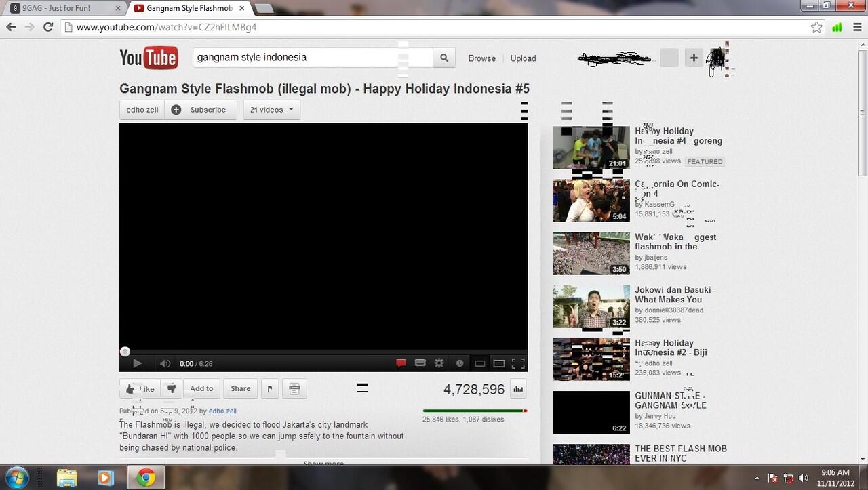Click the green bars extension icon
This screenshot has height=490, width=868.
point(837,28)
